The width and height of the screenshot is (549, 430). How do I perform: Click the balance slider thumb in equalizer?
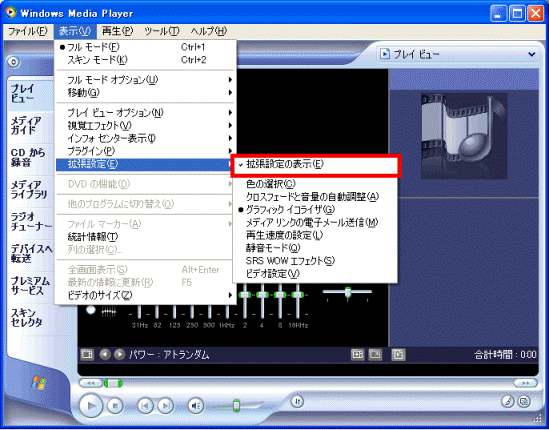click(348, 292)
